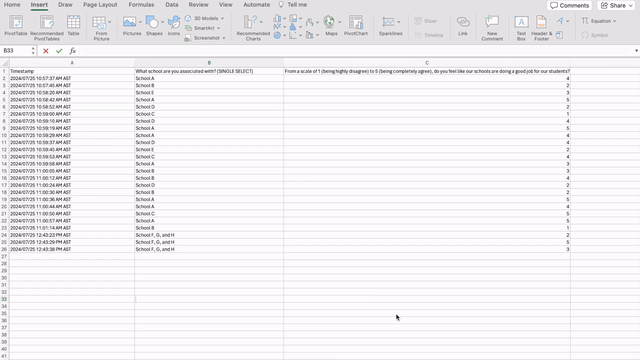Switch to the Formulas tab
The height and width of the screenshot is (360, 640).
[x=141, y=5]
